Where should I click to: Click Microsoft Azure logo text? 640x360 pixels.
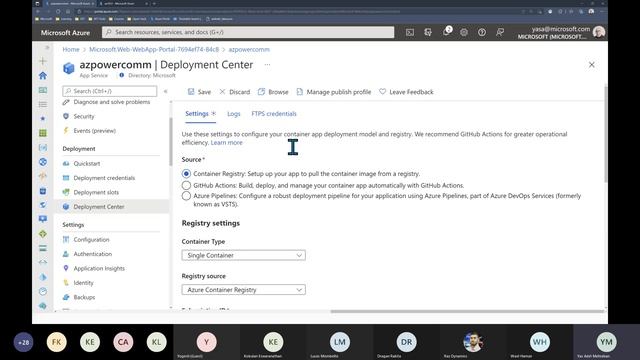pyautogui.click(x=65, y=33)
